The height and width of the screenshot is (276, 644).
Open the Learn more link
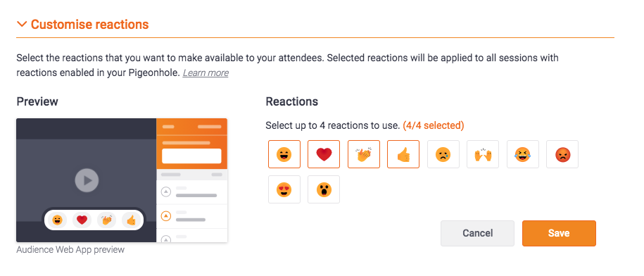pos(206,73)
